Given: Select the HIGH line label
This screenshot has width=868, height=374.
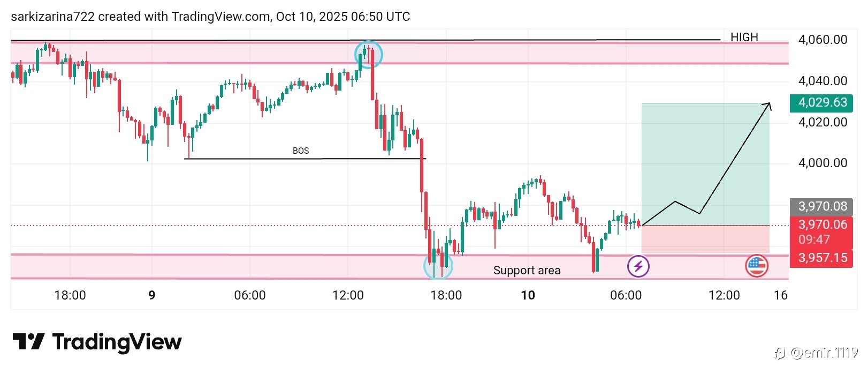Looking at the screenshot, I should [x=744, y=37].
